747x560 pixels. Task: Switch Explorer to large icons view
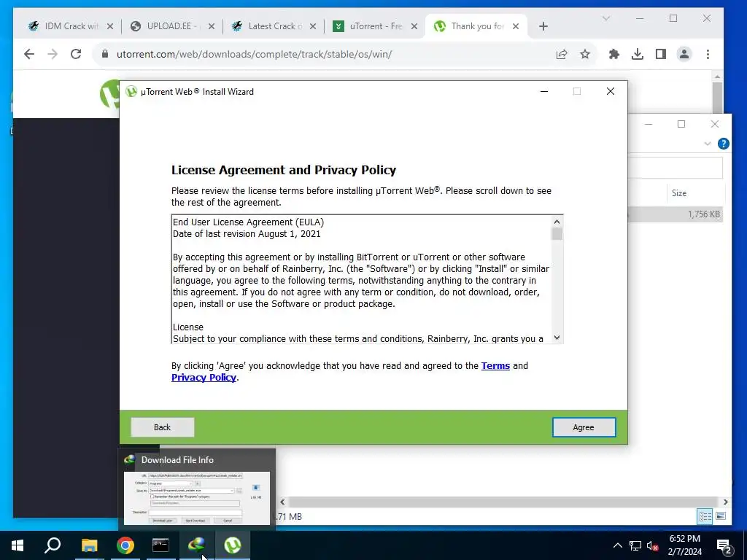pyautogui.click(x=721, y=516)
